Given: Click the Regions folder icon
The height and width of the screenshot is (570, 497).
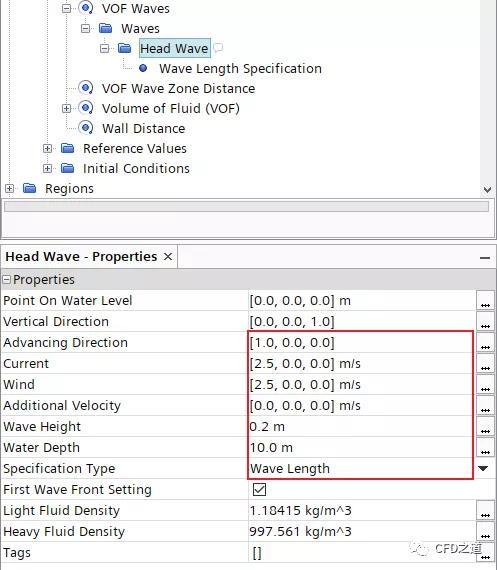Looking at the screenshot, I should (x=29, y=188).
